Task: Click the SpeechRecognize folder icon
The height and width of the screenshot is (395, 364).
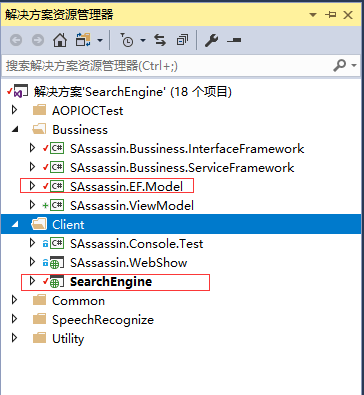Action: pyautogui.click(x=39, y=319)
